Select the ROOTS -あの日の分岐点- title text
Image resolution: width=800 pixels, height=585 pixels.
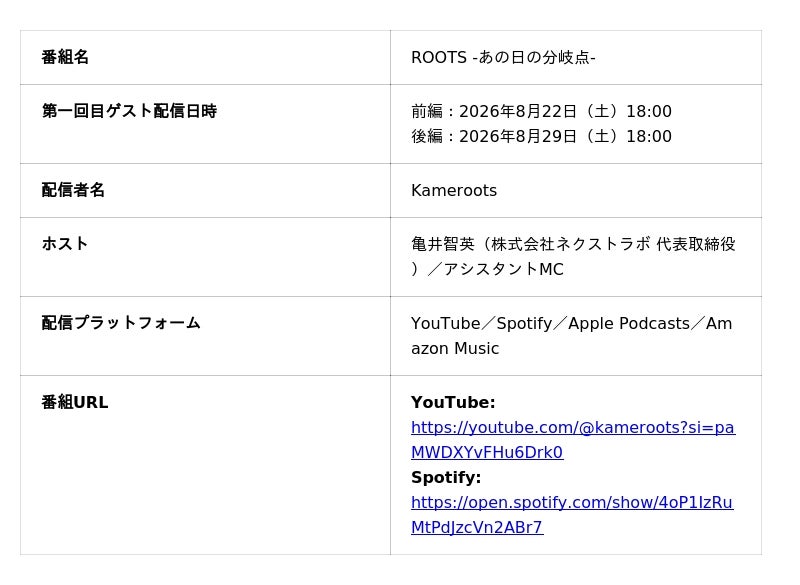coord(504,57)
